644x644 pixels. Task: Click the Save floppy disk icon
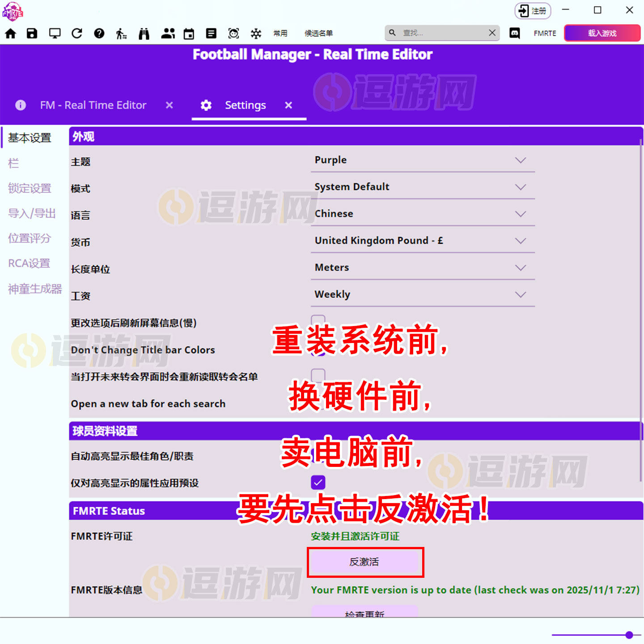pyautogui.click(x=32, y=33)
